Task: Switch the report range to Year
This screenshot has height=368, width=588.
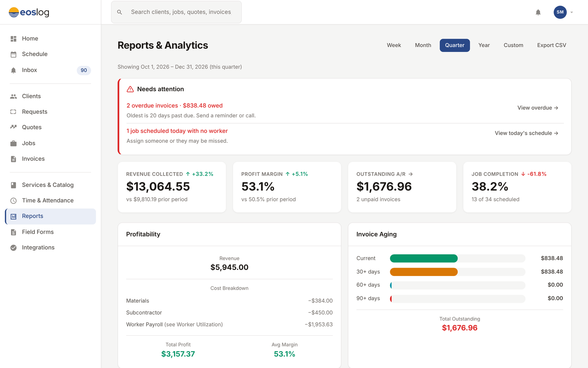Action: [484, 45]
